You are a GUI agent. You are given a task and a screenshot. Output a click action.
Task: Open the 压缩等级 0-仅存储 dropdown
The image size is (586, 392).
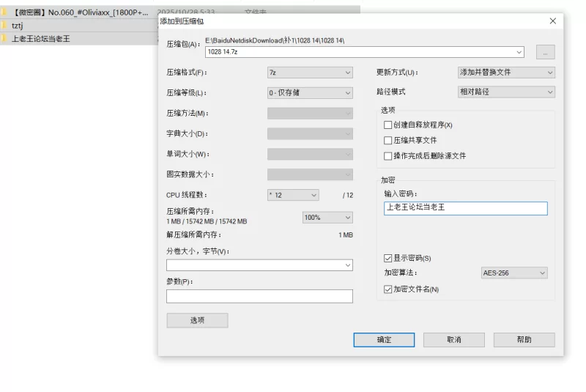point(310,92)
